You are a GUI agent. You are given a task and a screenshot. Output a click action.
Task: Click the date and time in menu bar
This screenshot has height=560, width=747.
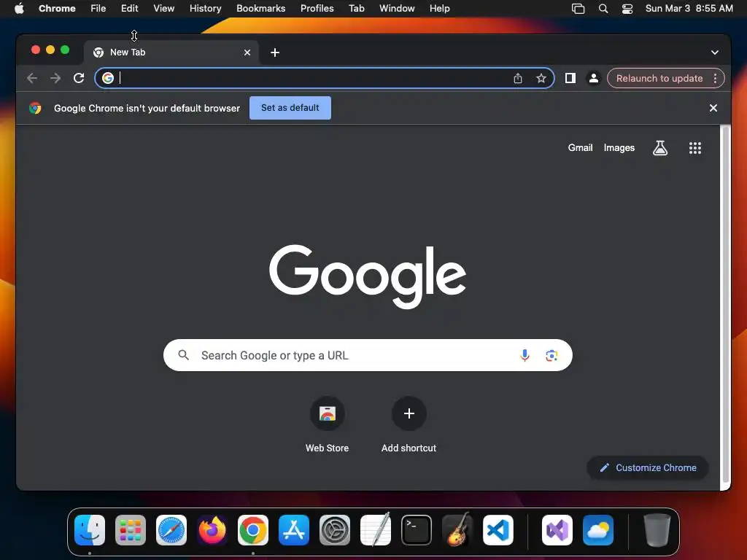click(689, 9)
